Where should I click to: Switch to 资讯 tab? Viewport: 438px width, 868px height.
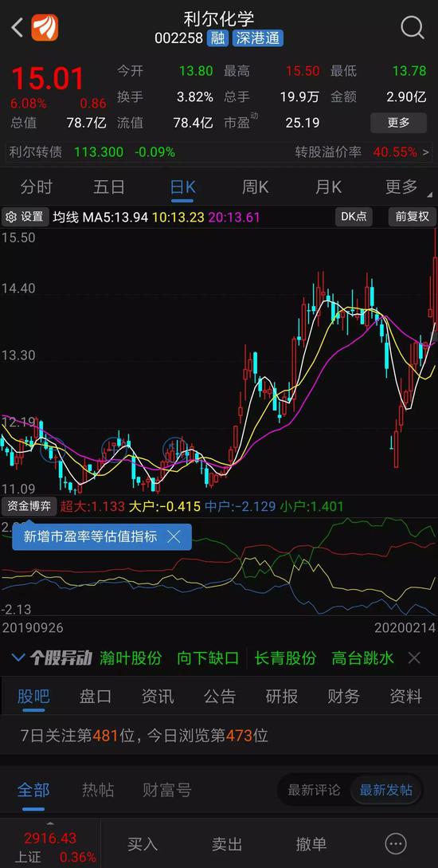[x=158, y=697]
